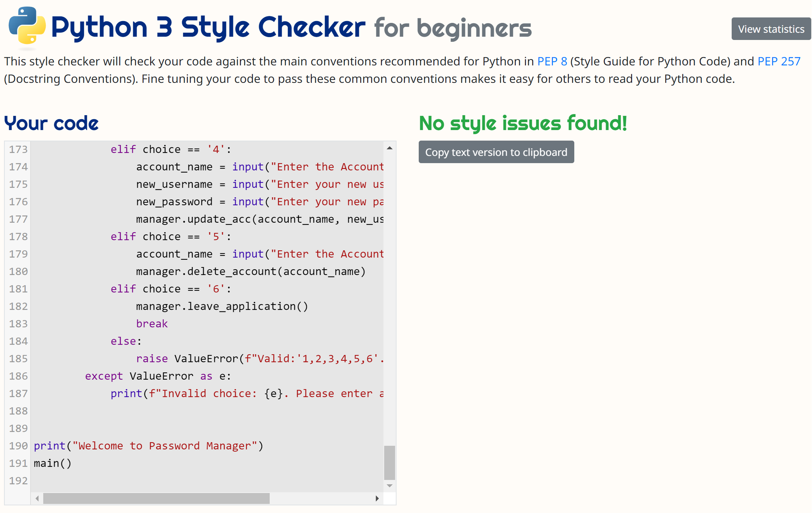Click the horizontal scrollbar thumb
The height and width of the screenshot is (513, 812).
point(156,498)
